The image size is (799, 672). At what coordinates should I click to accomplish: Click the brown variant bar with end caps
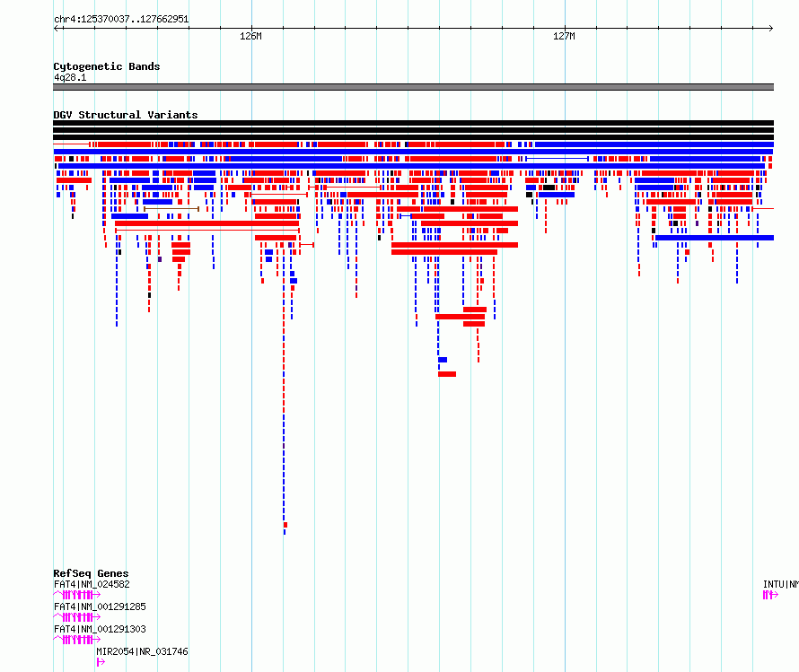coord(171,209)
